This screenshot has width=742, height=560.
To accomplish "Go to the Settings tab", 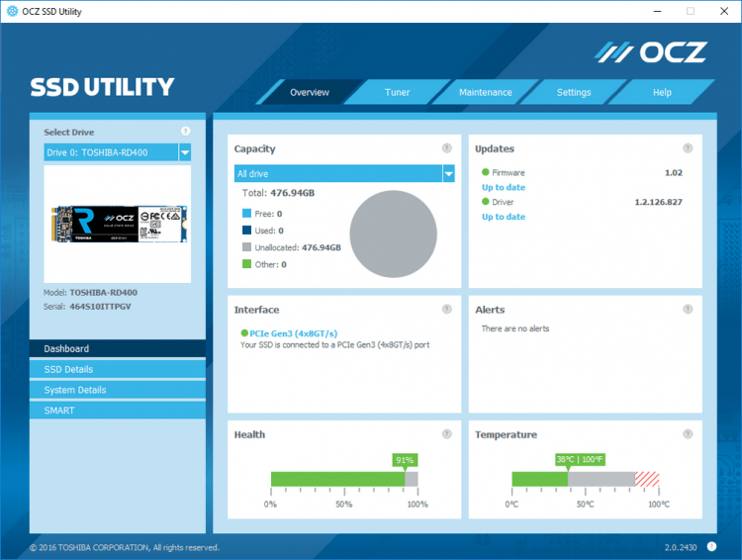I will (574, 92).
